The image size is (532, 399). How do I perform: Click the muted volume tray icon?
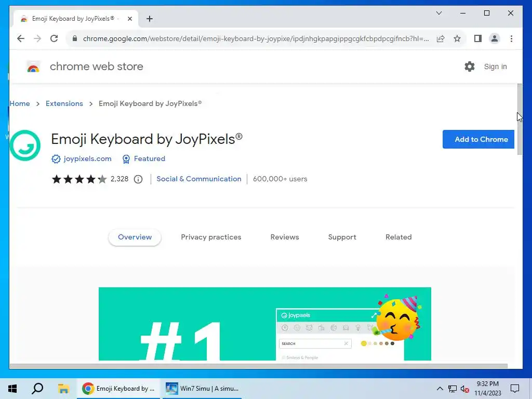465,389
